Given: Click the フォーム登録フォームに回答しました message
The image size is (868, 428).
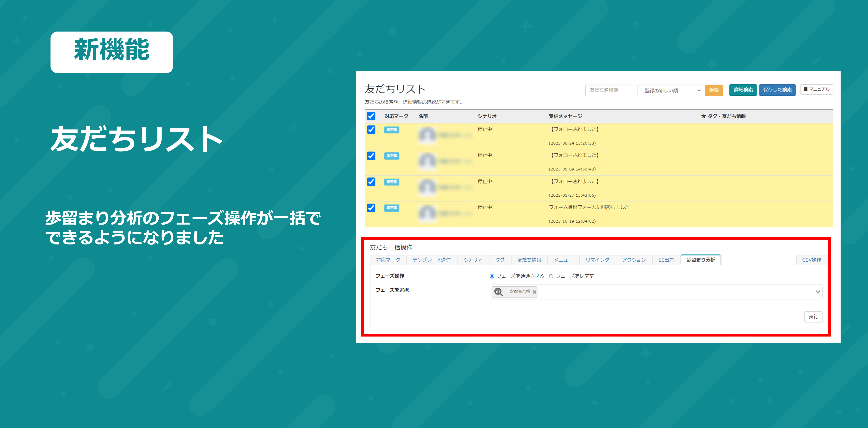Looking at the screenshot, I should (x=589, y=207).
